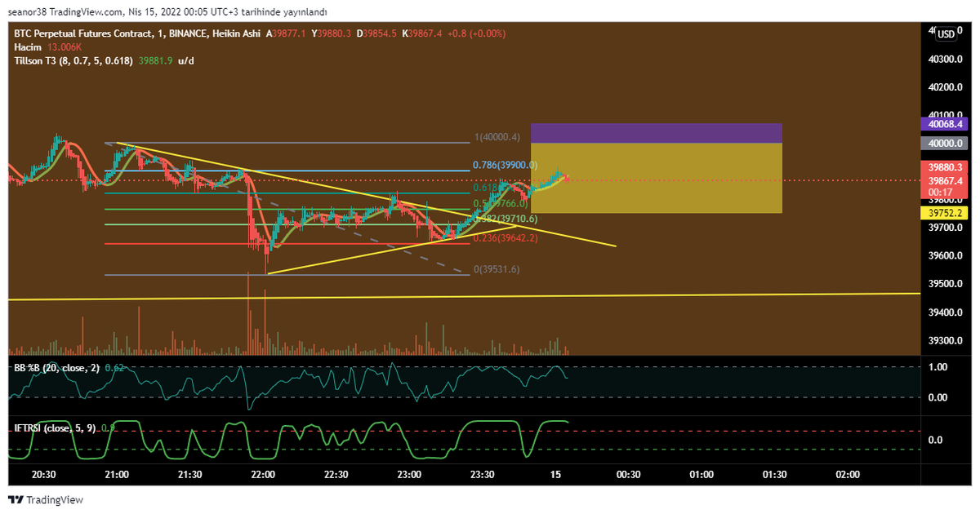Click the 00:30 time axis label

tap(628, 475)
